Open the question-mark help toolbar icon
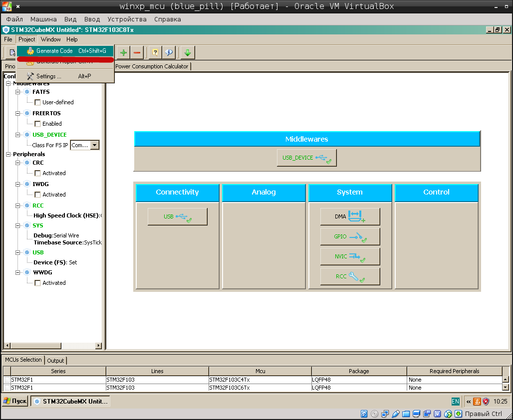The height and width of the screenshot is (420, 513). pos(155,52)
